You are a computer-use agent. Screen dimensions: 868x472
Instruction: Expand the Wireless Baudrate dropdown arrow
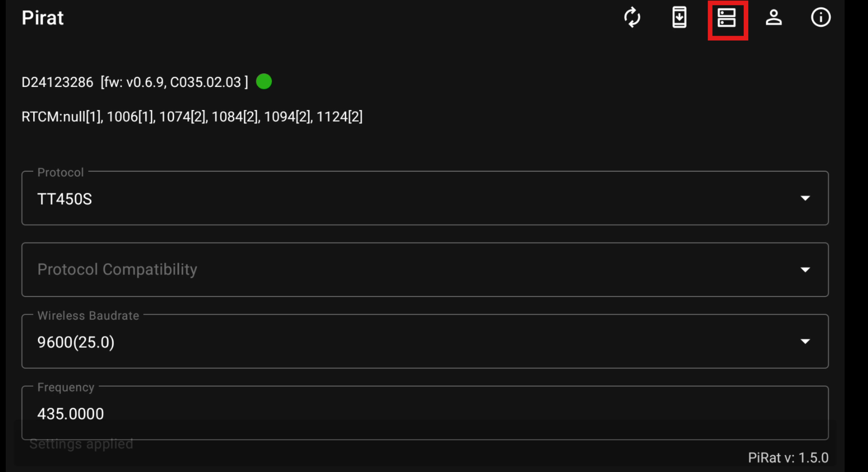coord(805,341)
